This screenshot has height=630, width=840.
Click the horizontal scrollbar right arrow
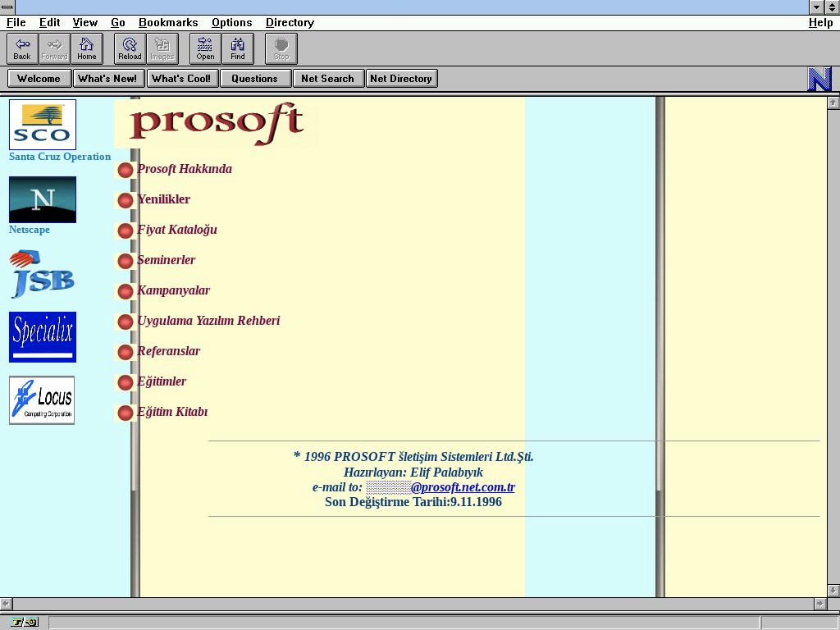coord(819,604)
